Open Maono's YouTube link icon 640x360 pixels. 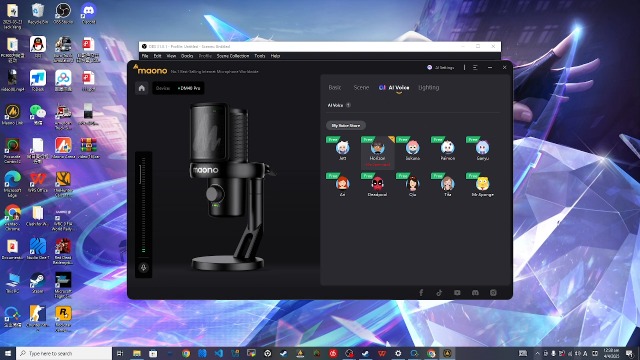[457, 293]
